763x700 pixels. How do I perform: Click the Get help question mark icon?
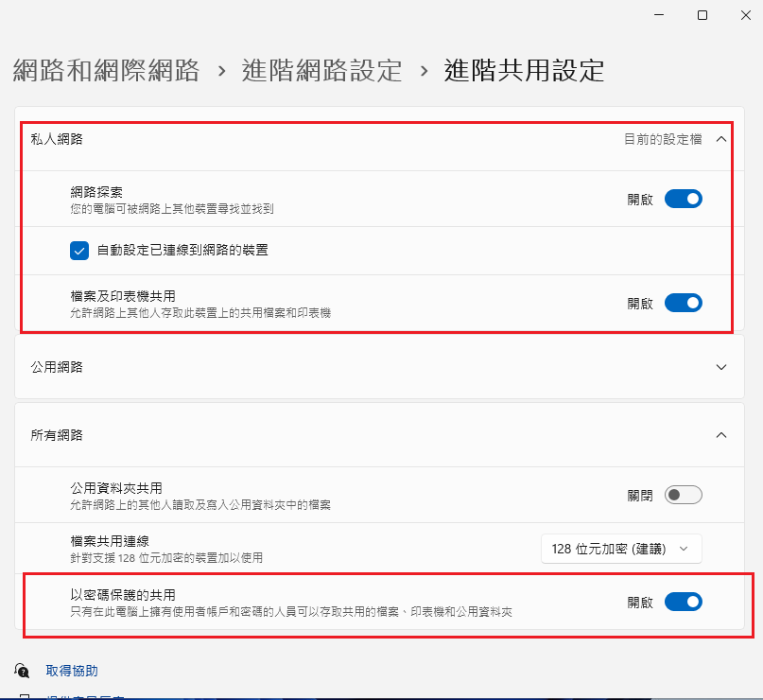[21, 670]
